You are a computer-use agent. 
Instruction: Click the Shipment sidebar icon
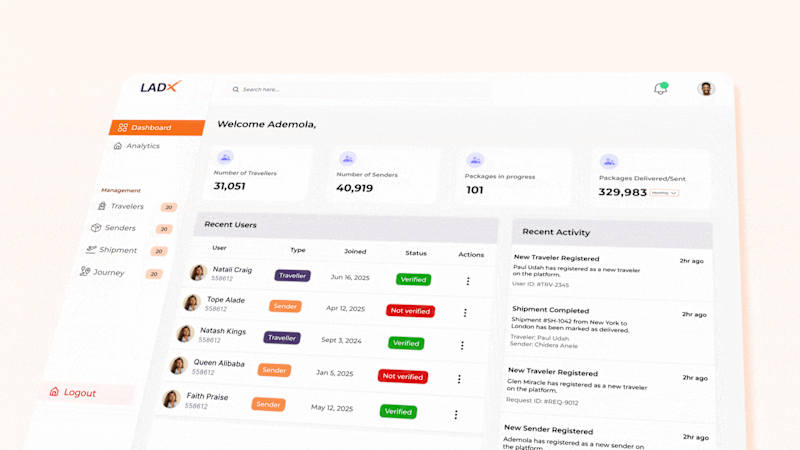(91, 249)
